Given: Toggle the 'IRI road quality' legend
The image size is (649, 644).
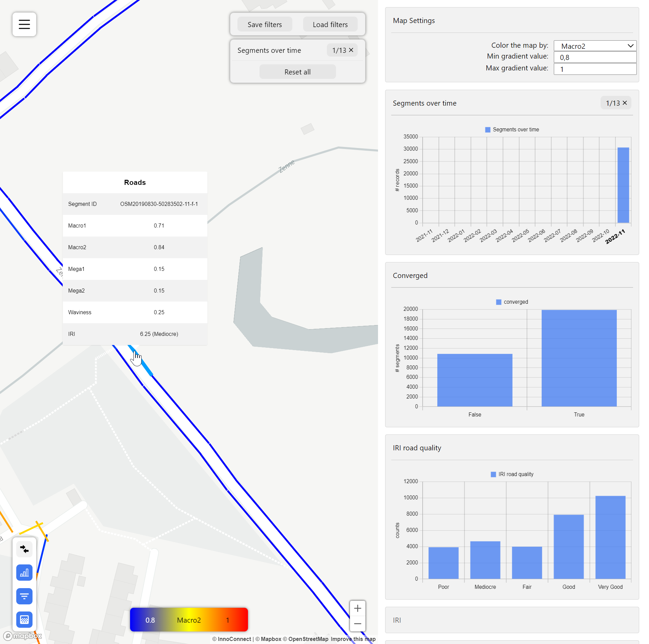Looking at the screenshot, I should point(512,474).
